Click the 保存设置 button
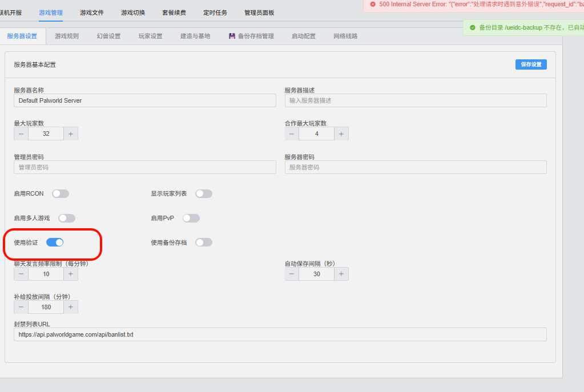The image size is (584, 392). pyautogui.click(x=531, y=64)
